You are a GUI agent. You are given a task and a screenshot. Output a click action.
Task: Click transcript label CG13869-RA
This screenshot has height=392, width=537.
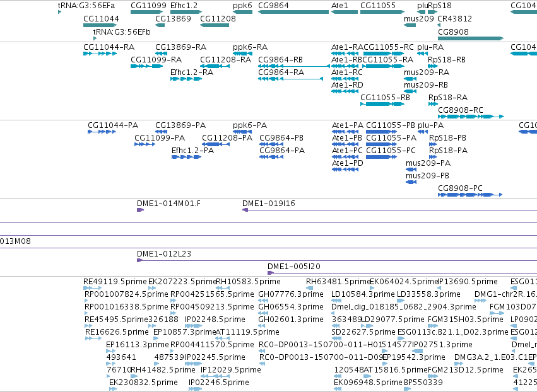(x=181, y=47)
